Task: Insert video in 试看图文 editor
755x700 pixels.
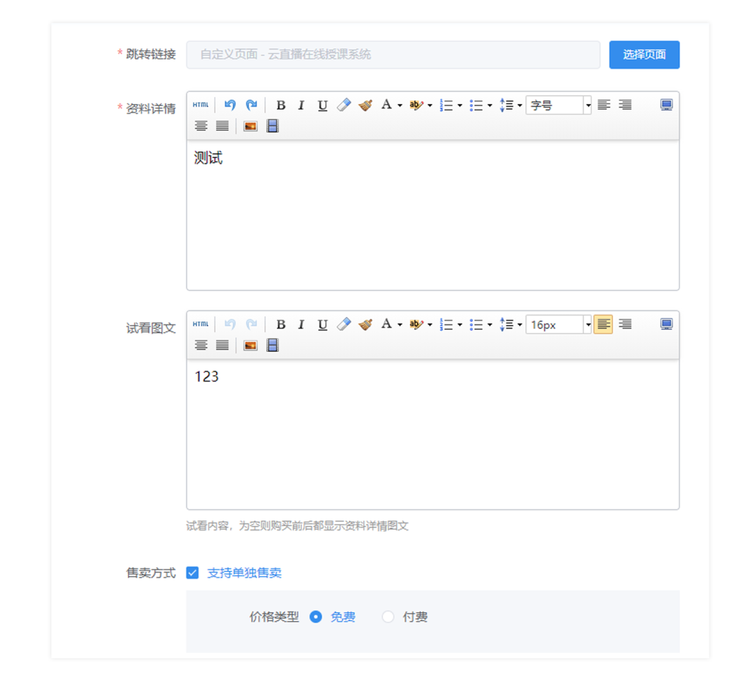Action: point(273,345)
